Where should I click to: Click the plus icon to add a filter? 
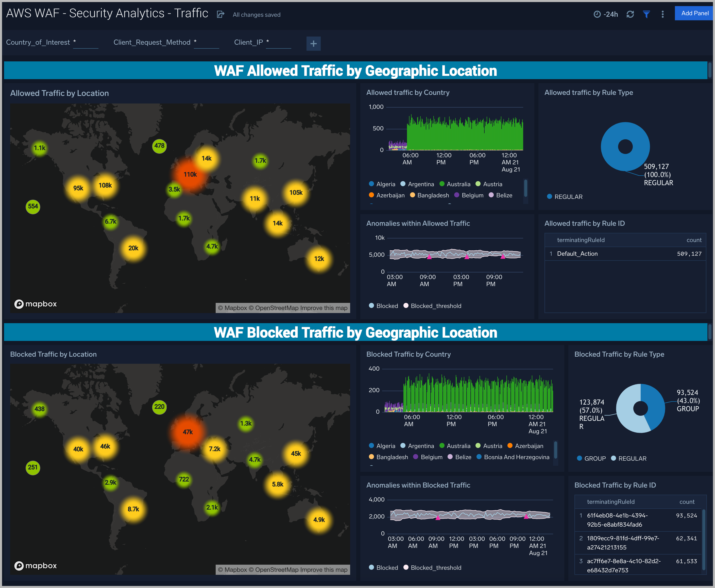point(313,43)
